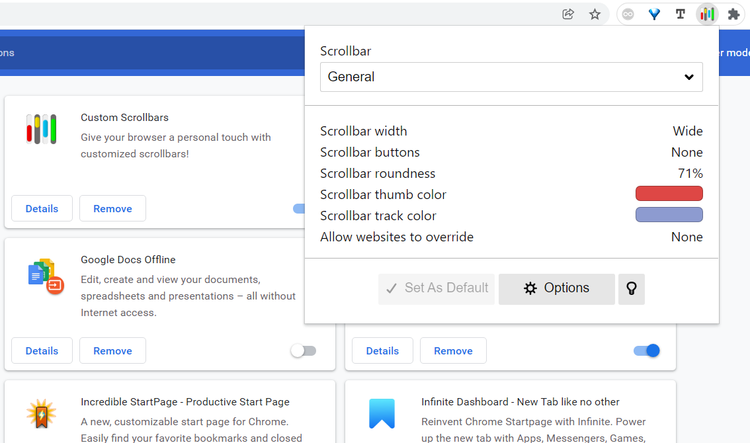Bookmark this page with the star icon
The height and width of the screenshot is (443, 750).
point(595,14)
